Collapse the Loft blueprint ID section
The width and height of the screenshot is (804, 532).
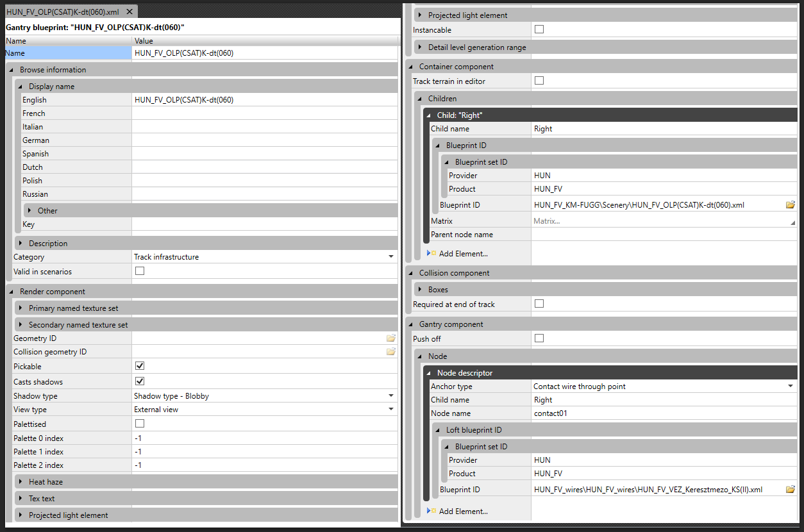pos(439,430)
